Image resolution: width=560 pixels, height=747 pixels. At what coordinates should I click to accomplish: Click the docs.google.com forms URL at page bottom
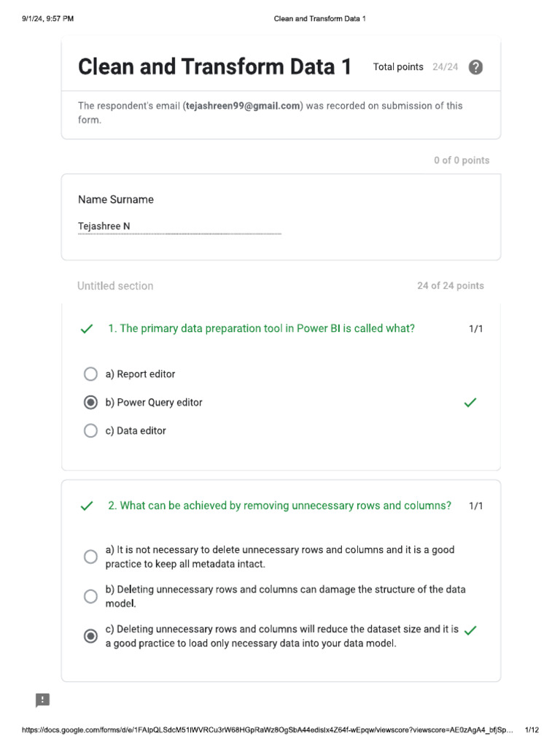point(267,729)
